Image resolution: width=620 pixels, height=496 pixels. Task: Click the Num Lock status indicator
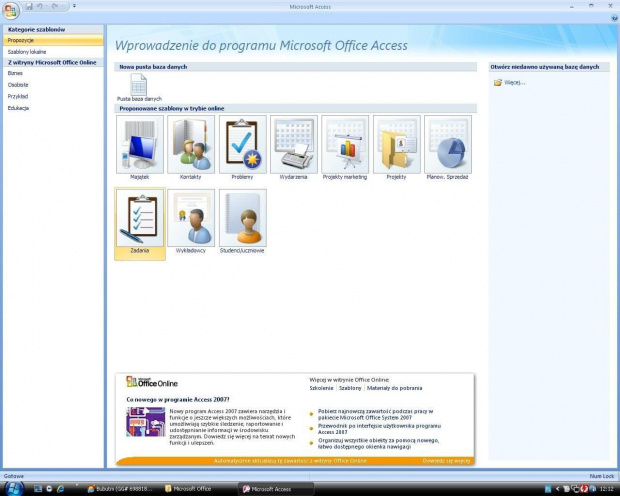[602, 476]
